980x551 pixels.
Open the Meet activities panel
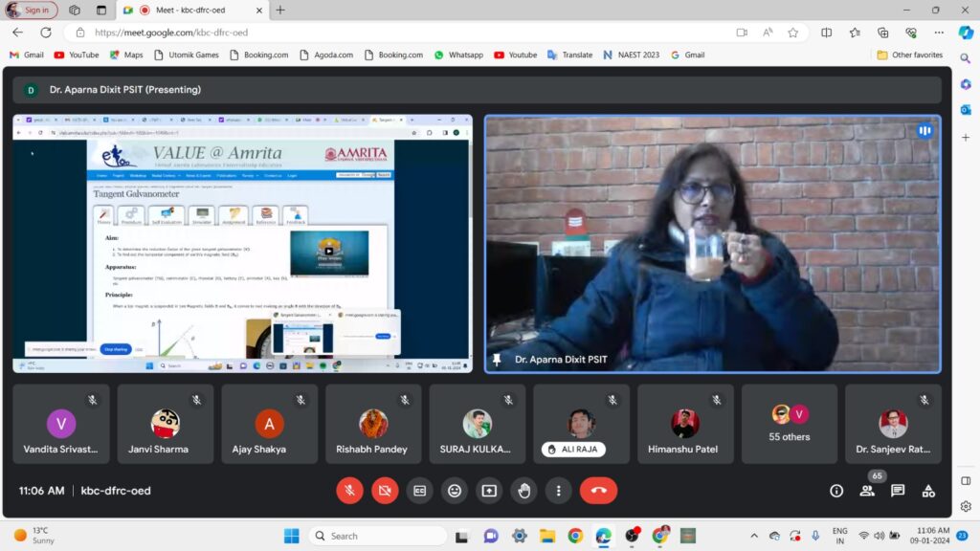point(928,491)
